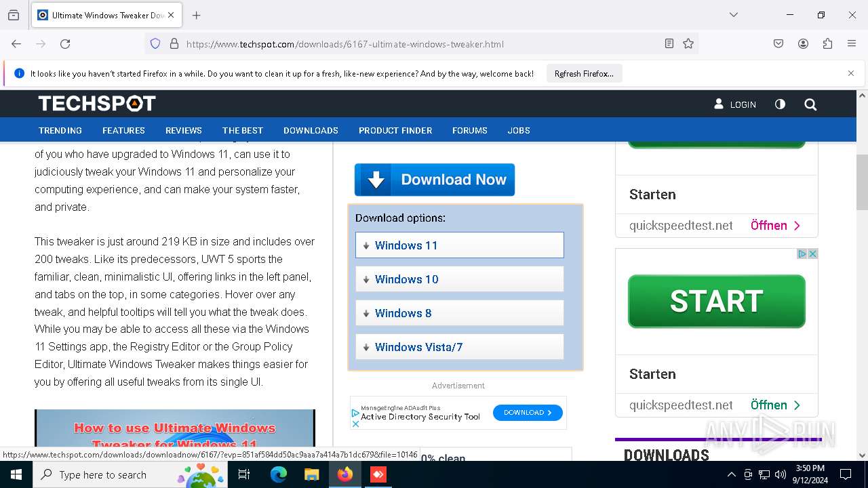Image resolution: width=868 pixels, height=488 pixels.
Task: Expand the list all tabs dropdown
Action: pos(734,15)
